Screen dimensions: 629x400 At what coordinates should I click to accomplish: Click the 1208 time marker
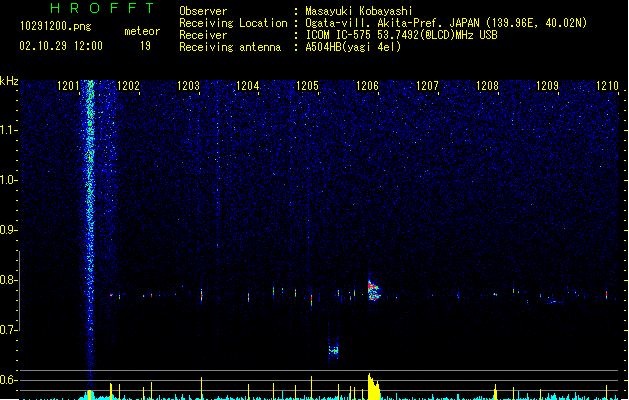[487, 86]
